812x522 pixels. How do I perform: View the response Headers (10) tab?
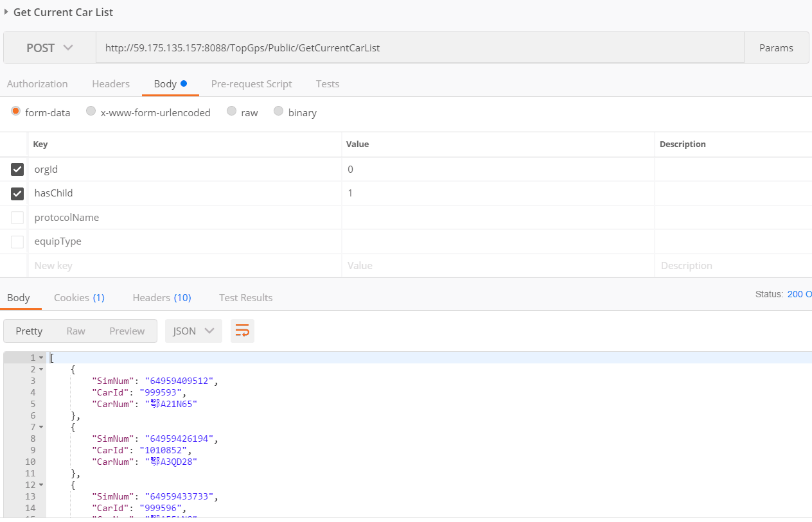[161, 298]
